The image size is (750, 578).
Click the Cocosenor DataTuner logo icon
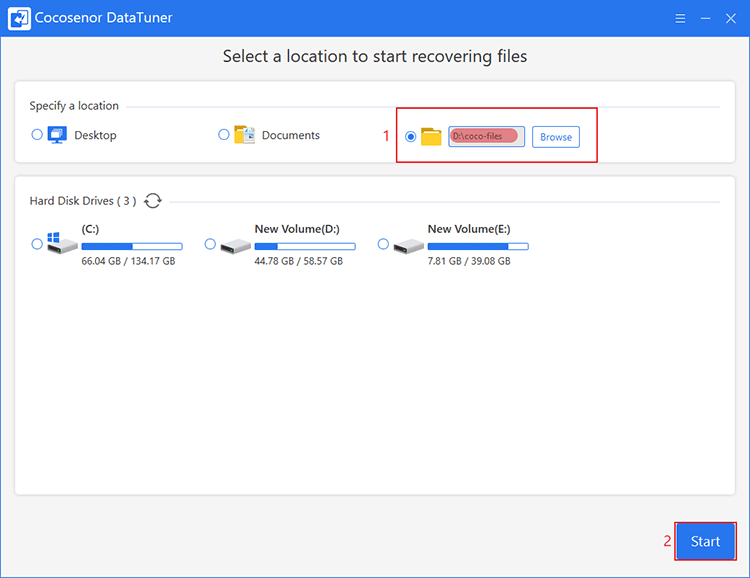coord(19,18)
